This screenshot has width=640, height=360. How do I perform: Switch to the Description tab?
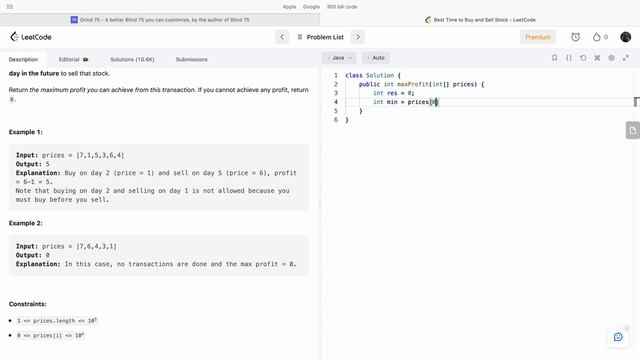(x=23, y=60)
